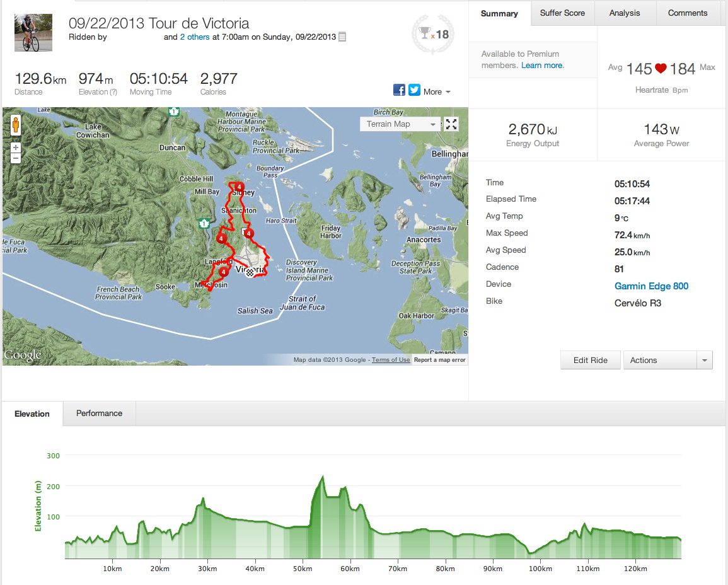
Task: Toggle fullscreen map view icon
Action: pyautogui.click(x=451, y=124)
